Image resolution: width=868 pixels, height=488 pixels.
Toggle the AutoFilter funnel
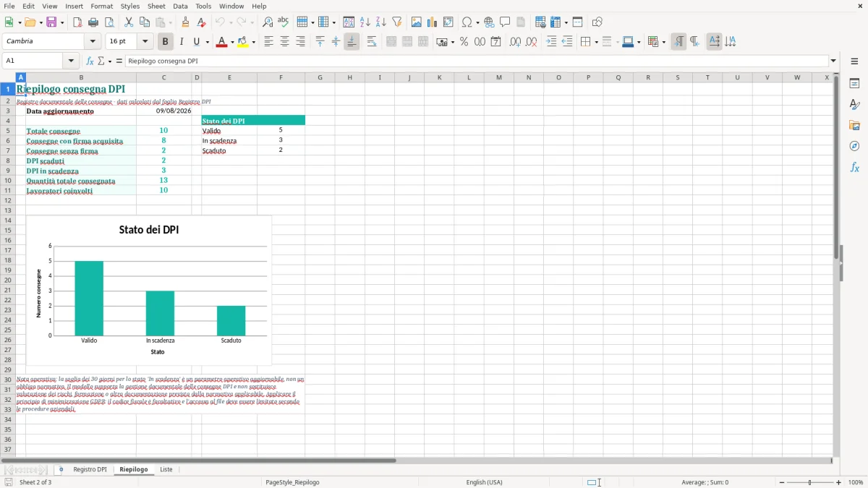pyautogui.click(x=397, y=22)
